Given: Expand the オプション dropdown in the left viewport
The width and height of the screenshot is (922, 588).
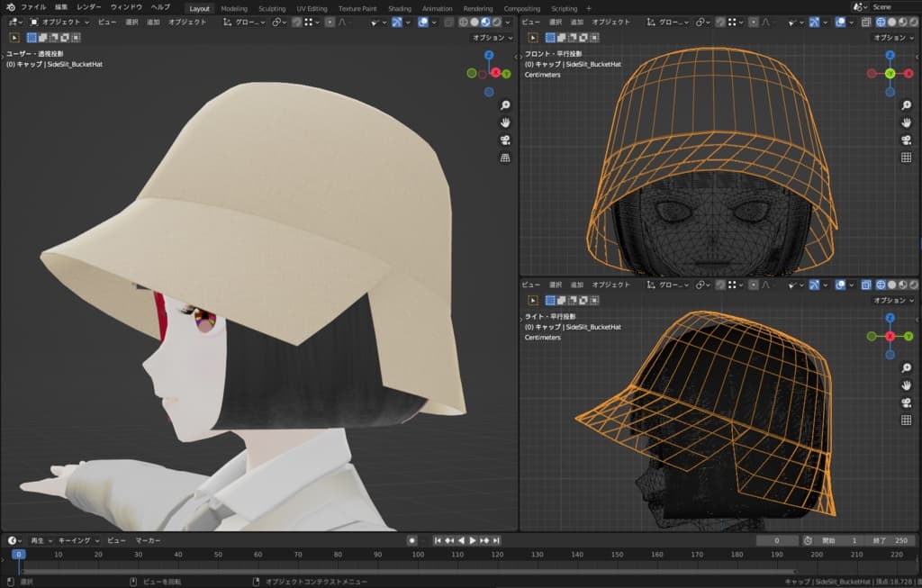Looking at the screenshot, I should [x=492, y=38].
